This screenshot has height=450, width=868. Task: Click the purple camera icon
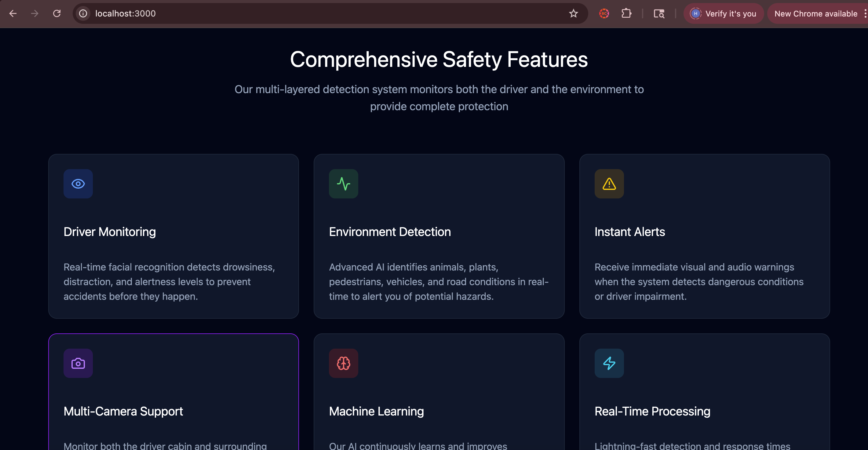[78, 363]
